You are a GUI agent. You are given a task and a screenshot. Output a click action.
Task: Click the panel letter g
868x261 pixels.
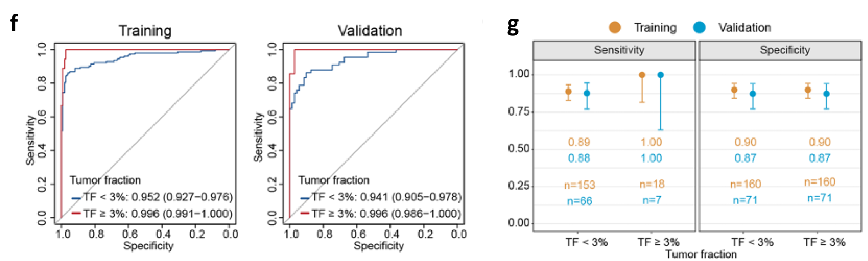(513, 27)
